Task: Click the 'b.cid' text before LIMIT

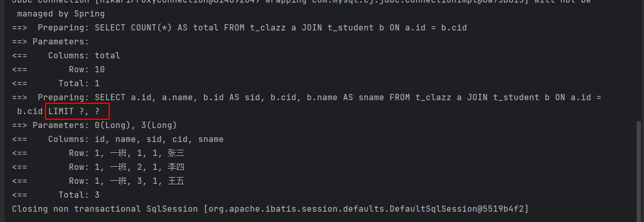Action: tap(29, 111)
